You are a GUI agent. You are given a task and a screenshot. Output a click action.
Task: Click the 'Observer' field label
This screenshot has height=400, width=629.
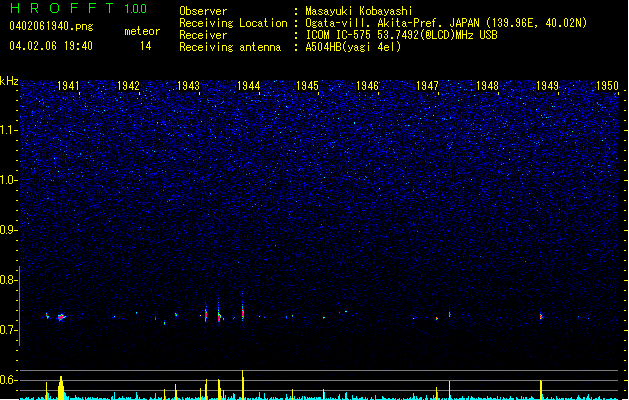tap(203, 11)
